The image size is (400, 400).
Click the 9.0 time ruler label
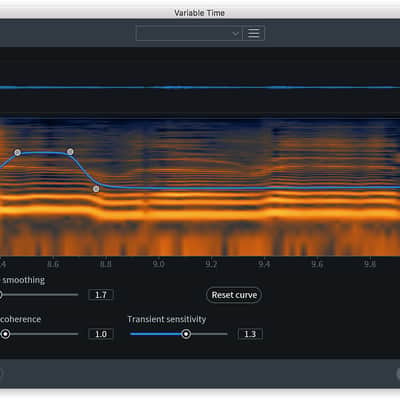tap(159, 264)
